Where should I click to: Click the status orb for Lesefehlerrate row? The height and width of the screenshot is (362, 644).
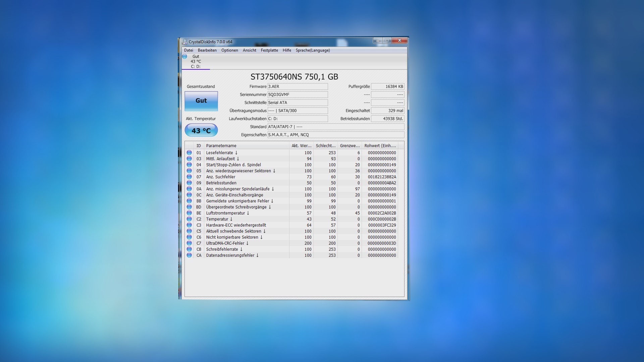tap(189, 153)
